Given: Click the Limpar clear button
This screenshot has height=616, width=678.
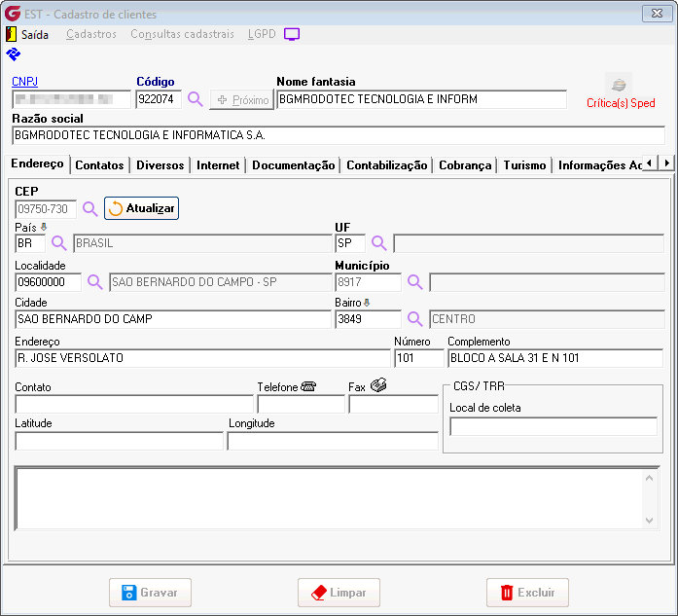Looking at the screenshot, I should coord(339,593).
